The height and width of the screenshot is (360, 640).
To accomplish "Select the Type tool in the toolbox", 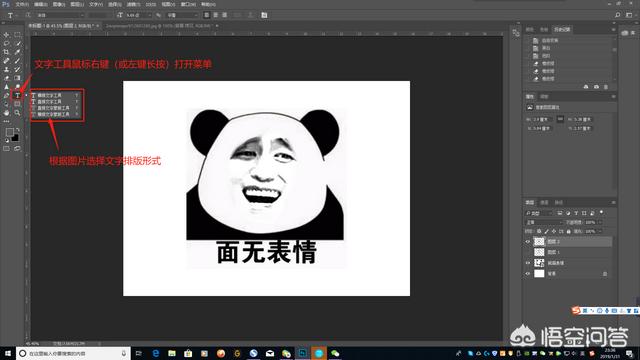I will [x=17, y=95].
